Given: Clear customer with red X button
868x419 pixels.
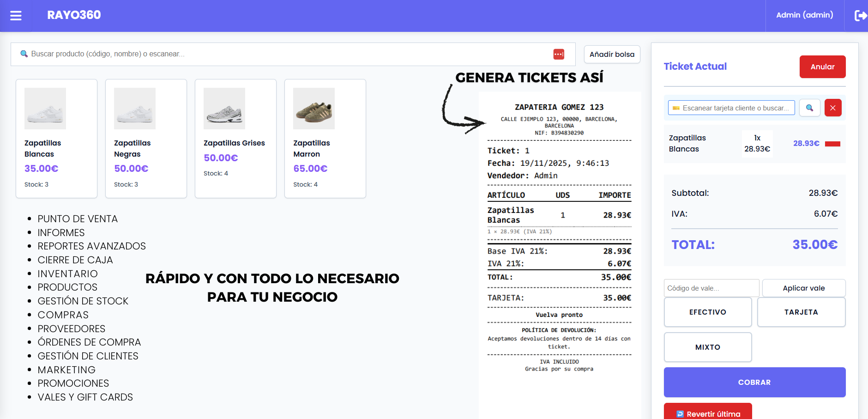Looking at the screenshot, I should pos(833,108).
